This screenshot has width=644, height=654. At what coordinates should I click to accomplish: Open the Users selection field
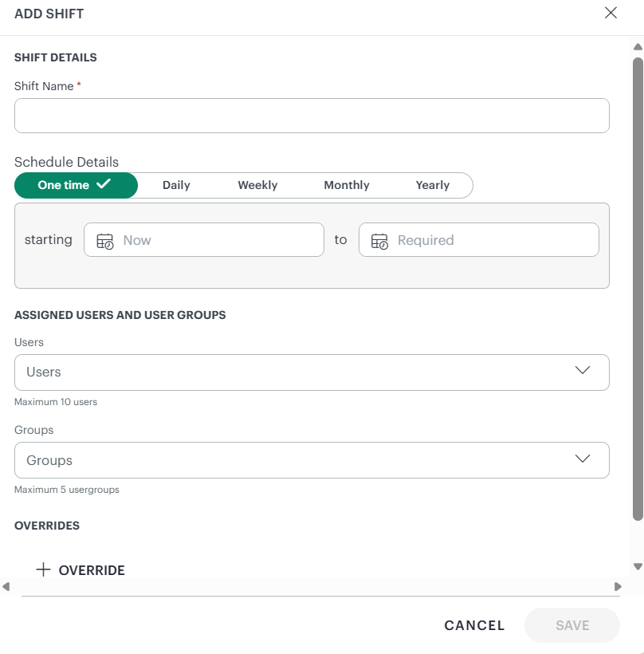[295, 372]
